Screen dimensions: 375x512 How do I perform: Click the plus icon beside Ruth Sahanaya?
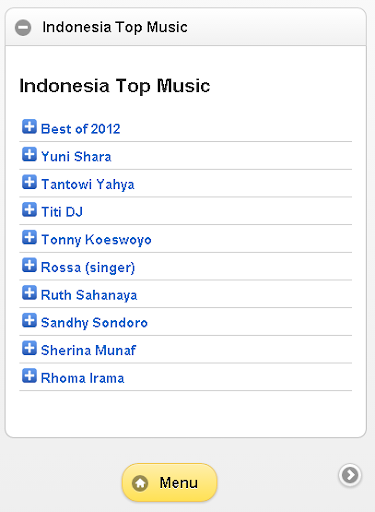[29, 293]
